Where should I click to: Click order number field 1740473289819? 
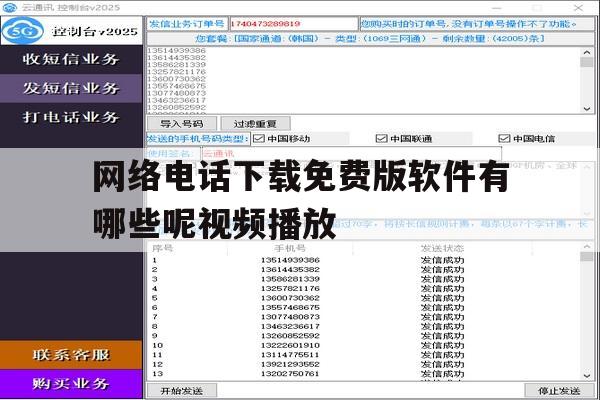(x=293, y=24)
